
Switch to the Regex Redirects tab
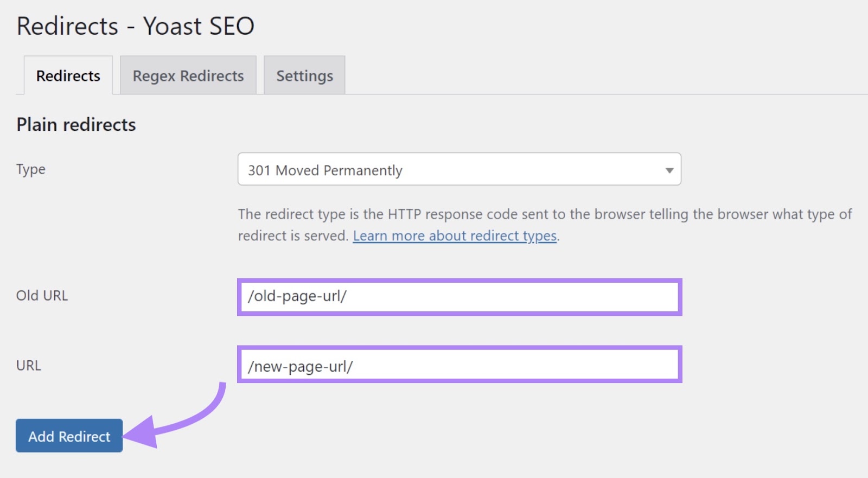pyautogui.click(x=188, y=75)
